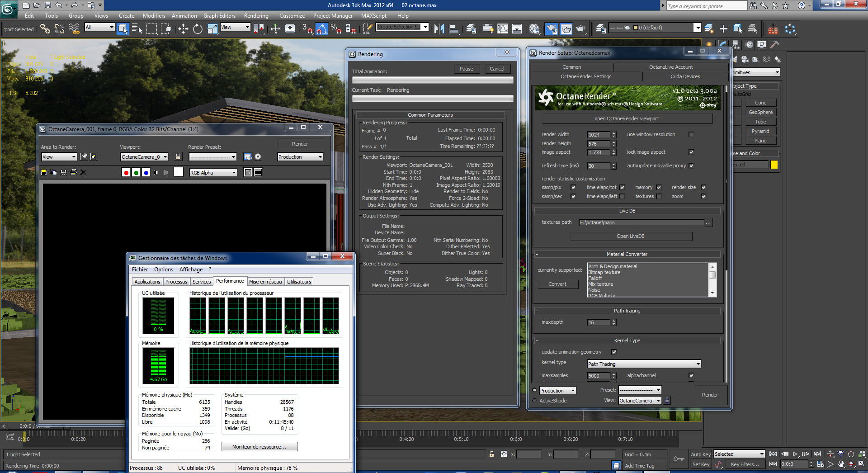This screenshot has width=868, height=473.
Task: Switch to Processus tab in Task Manager
Action: click(x=176, y=282)
